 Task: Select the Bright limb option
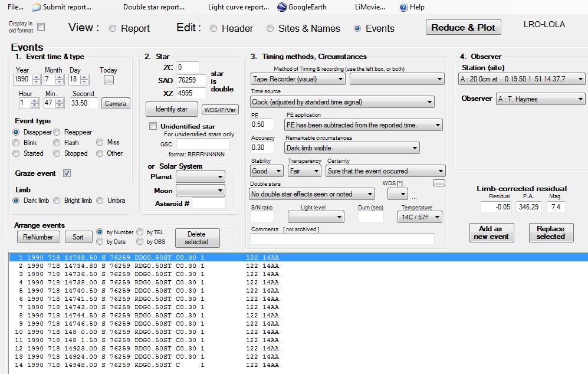[x=57, y=201]
